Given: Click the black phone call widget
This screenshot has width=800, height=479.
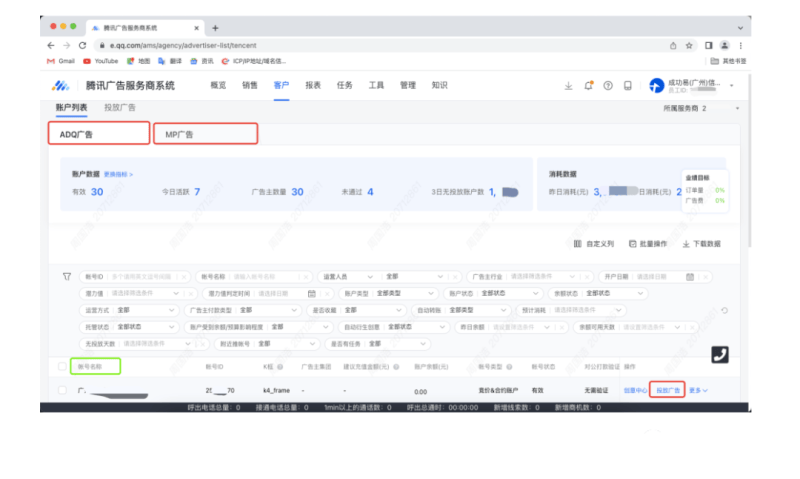Looking at the screenshot, I should 720,354.
